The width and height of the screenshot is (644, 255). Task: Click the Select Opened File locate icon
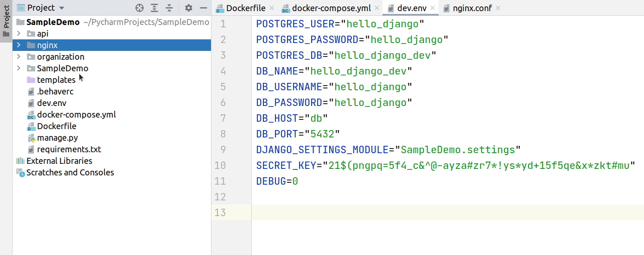(140, 8)
